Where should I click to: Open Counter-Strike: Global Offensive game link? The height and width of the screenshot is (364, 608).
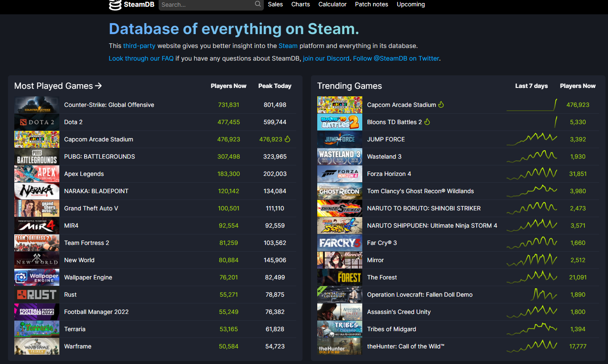point(109,105)
